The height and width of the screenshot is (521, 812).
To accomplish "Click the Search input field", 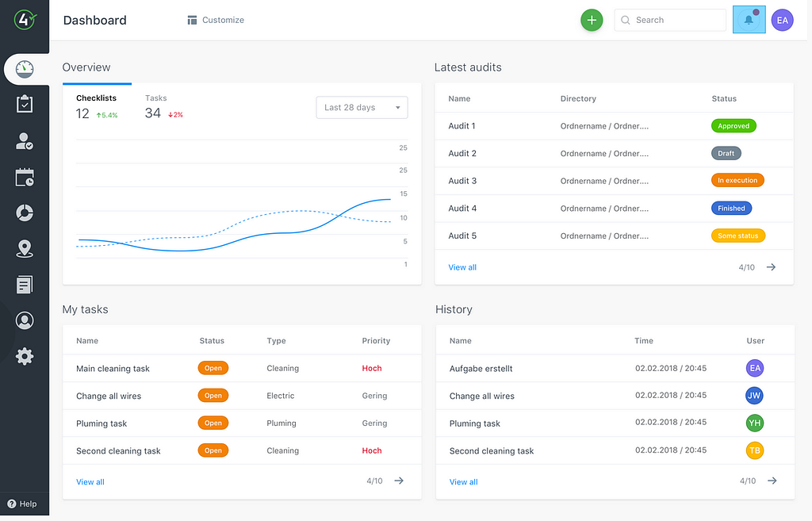I will coord(670,20).
